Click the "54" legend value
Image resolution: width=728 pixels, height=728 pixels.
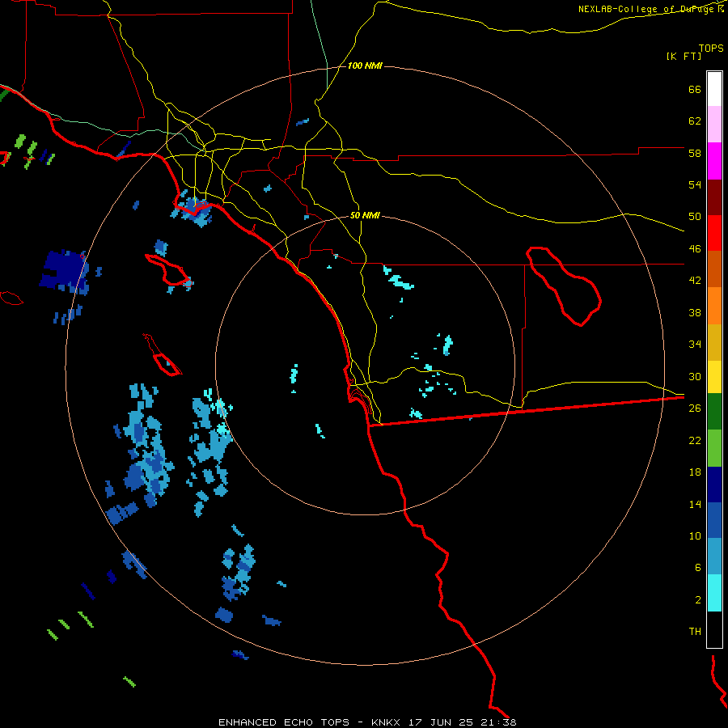[x=695, y=184]
